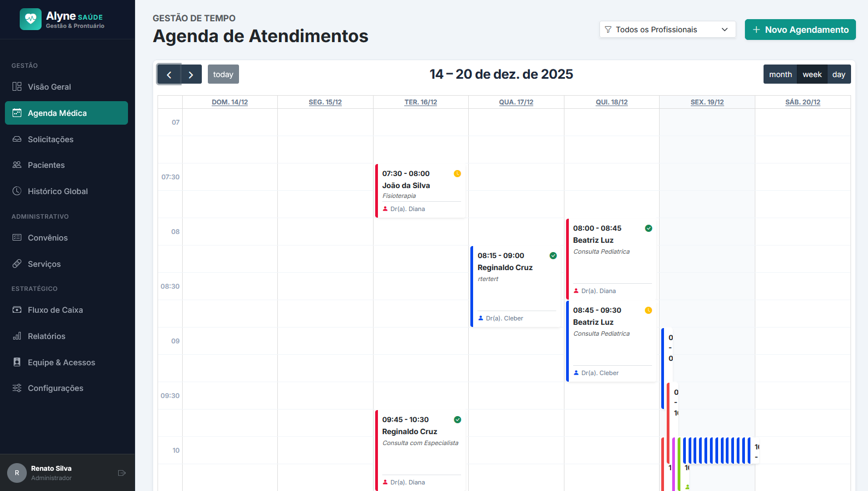Open Fluxo de Caixa money icon

(x=17, y=309)
